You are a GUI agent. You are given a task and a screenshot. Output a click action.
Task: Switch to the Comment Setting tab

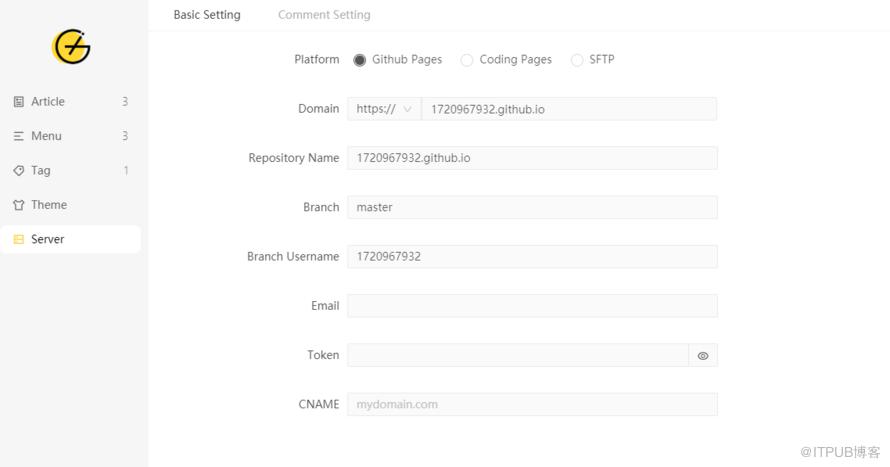click(x=324, y=15)
